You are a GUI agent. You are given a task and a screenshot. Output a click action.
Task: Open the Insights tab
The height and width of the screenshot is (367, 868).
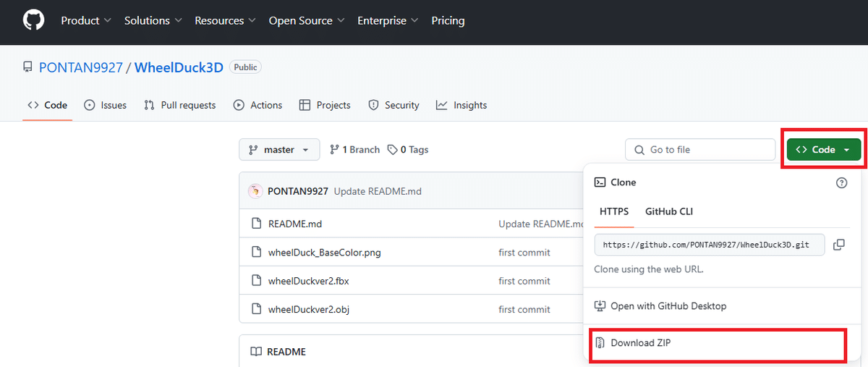(x=461, y=105)
